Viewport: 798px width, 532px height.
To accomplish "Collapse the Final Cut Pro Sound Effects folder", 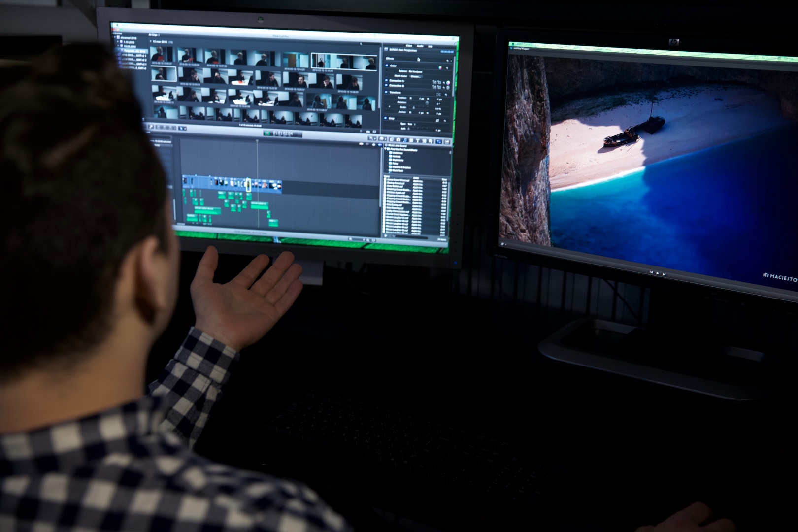I will click(385, 149).
